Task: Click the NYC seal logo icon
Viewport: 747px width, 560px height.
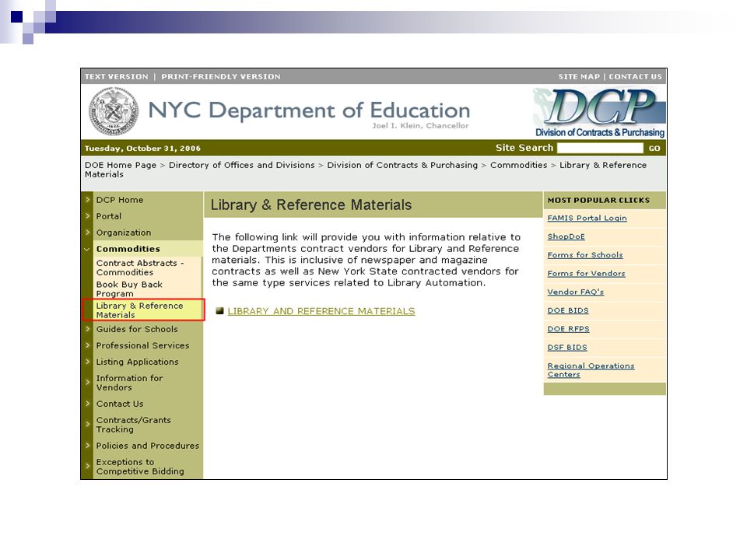Action: point(114,111)
